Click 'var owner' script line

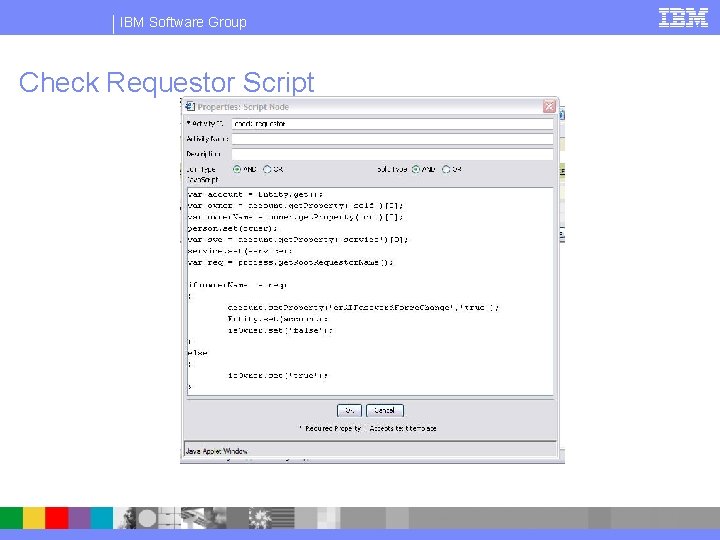click(x=295, y=205)
